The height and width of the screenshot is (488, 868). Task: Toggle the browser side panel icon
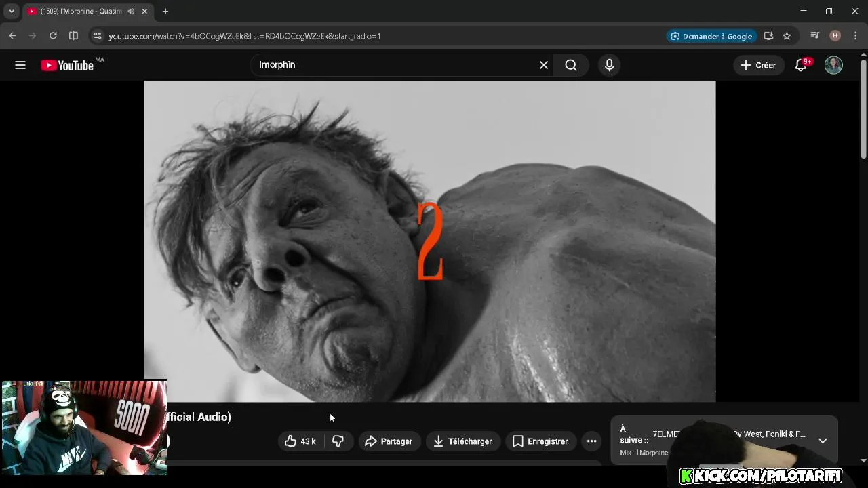coord(73,36)
